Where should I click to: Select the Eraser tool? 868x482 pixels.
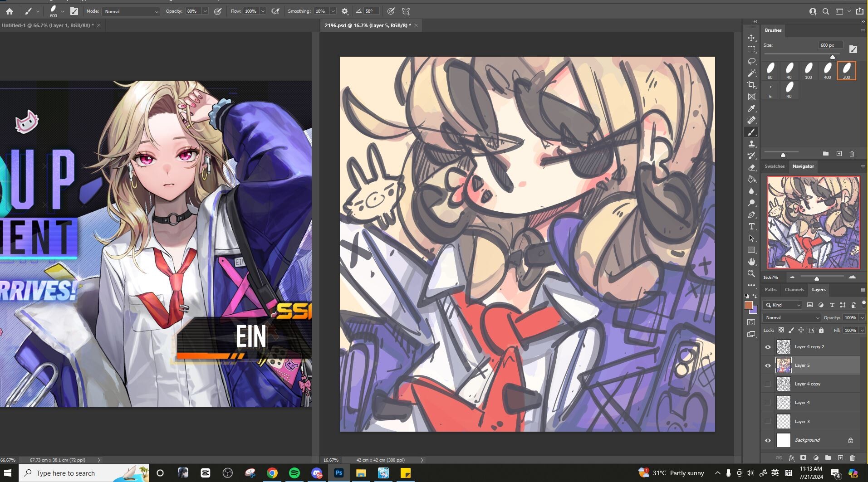(751, 167)
